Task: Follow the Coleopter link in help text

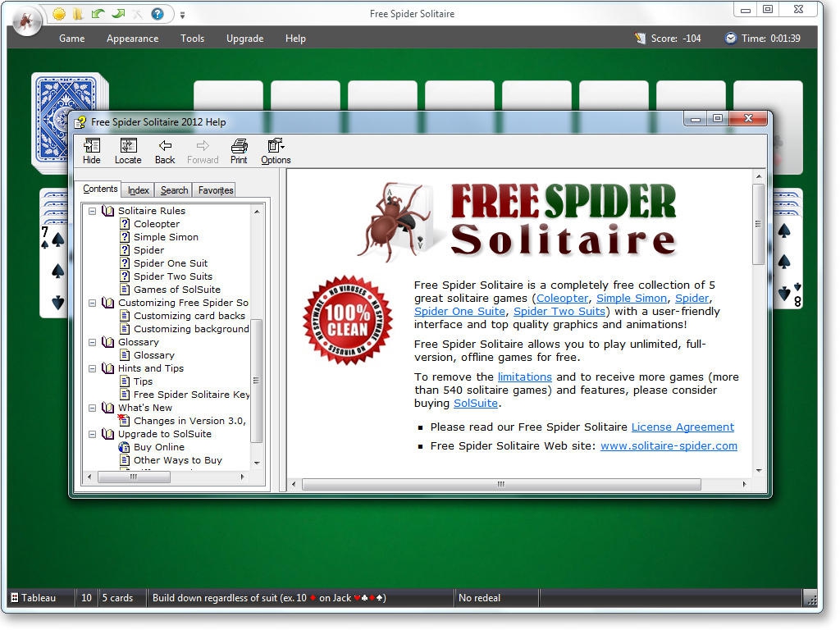Action: pyautogui.click(x=562, y=299)
